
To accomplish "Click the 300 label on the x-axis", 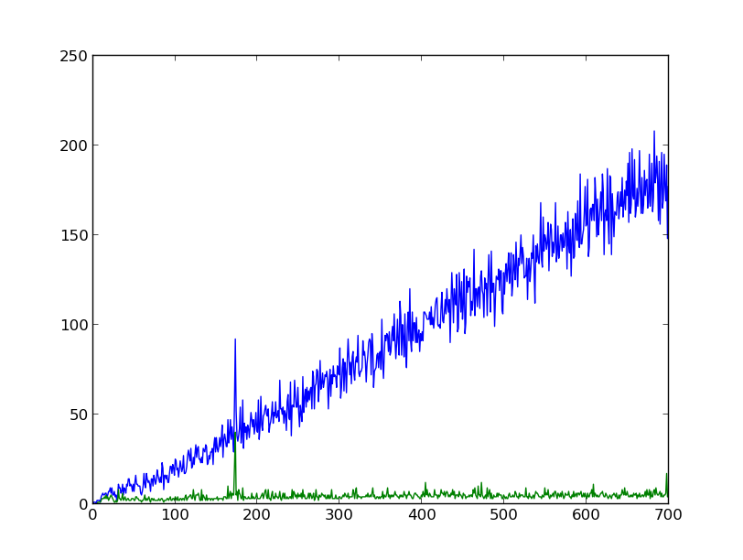I will 339,515.
